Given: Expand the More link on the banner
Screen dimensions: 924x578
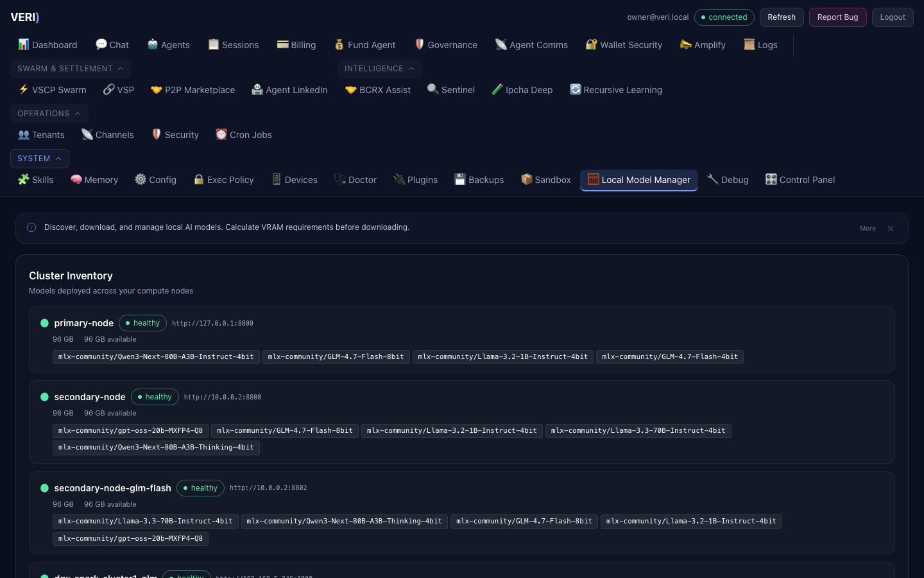Looking at the screenshot, I should [x=868, y=228].
